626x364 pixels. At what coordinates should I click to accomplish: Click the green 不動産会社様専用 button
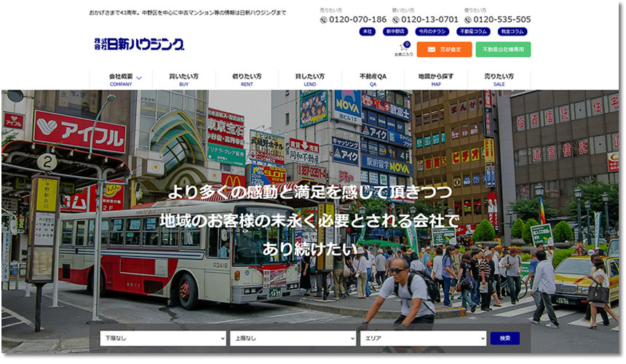coord(503,50)
